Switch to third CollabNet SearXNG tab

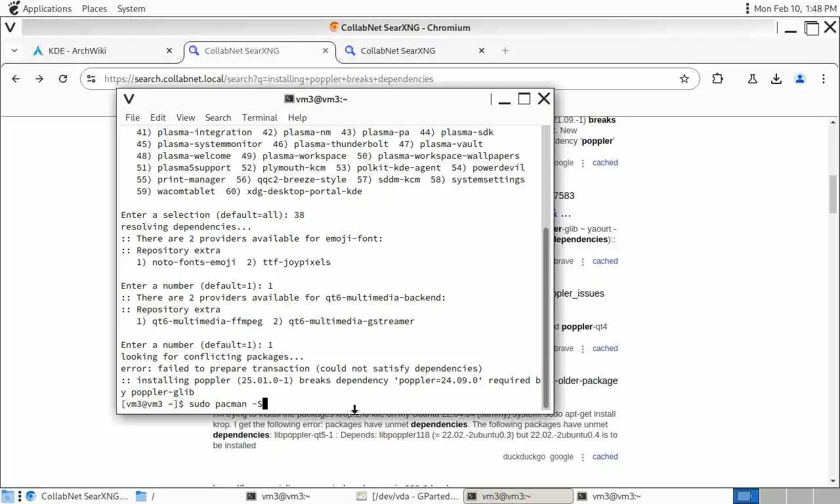tap(414, 51)
